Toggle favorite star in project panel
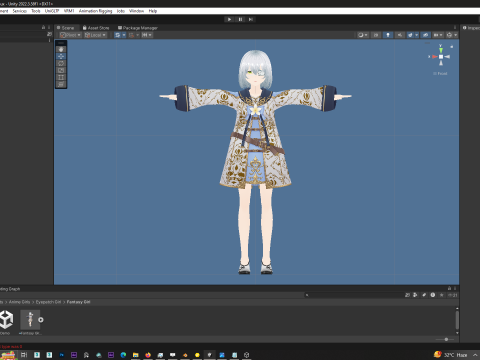This screenshot has width=480, height=360. [442, 295]
